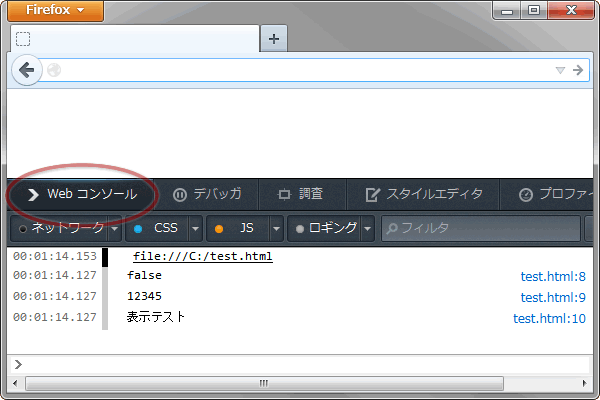Switch to the Web コンソール tab
600x400 pixels.
pyautogui.click(x=82, y=194)
